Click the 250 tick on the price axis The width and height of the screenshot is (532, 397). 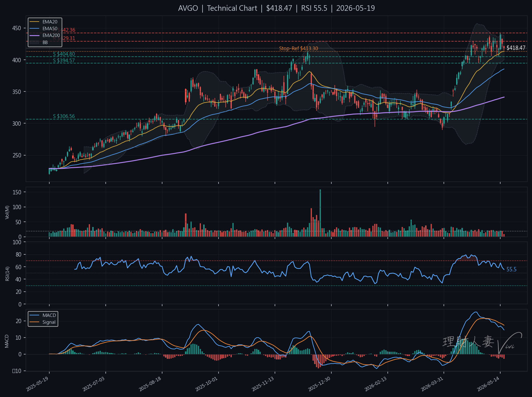17,156
